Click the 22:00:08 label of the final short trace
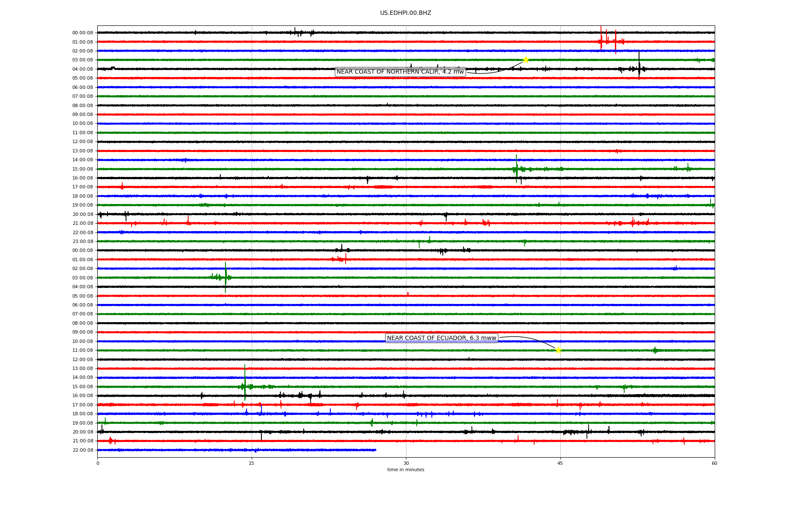This screenshot has height=508, width=812. [x=83, y=450]
